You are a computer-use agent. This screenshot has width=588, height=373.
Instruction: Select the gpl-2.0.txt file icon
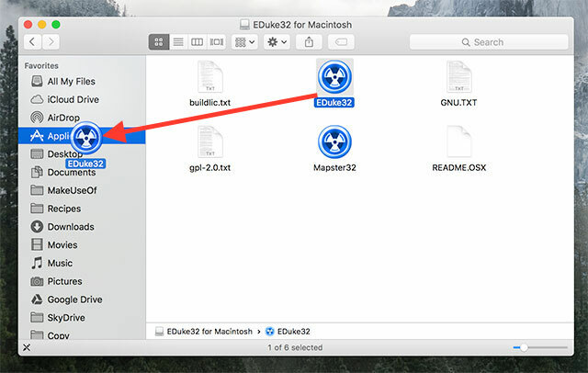coord(210,141)
